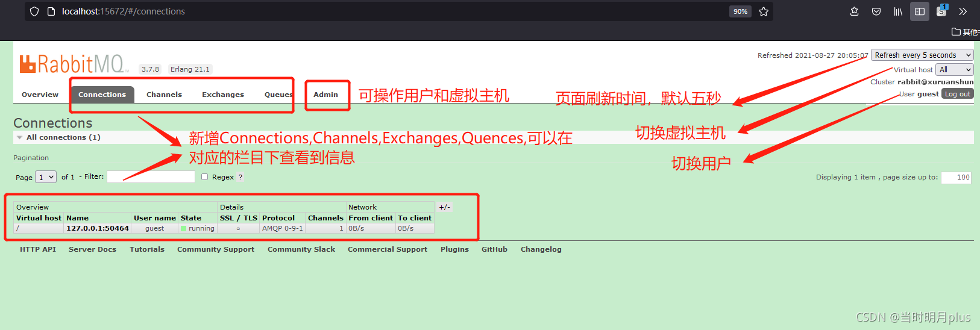Open the Plugins link
The width and height of the screenshot is (980, 330).
(x=454, y=249)
